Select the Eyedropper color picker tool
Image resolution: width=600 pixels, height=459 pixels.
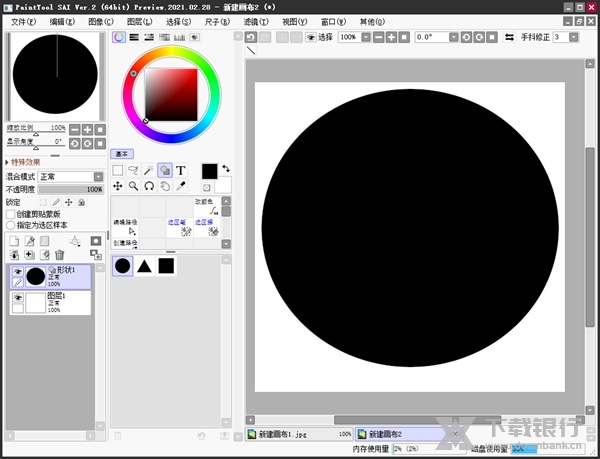[x=181, y=186]
